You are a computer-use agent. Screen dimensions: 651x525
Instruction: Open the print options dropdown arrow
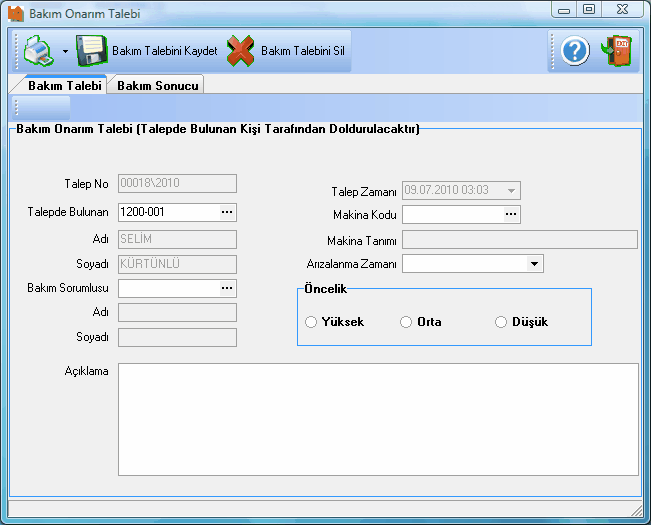[x=65, y=51]
